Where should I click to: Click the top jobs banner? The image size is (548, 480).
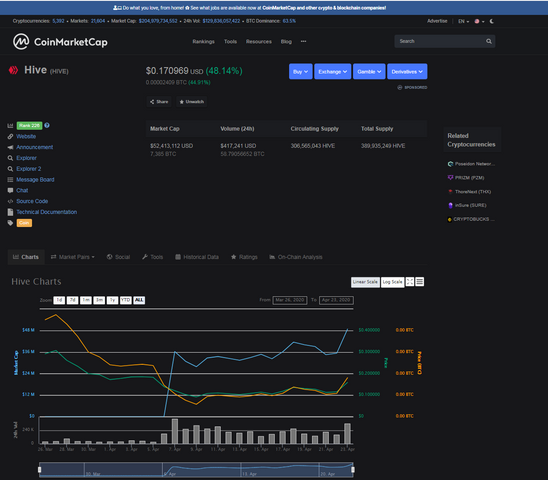[x=250, y=8]
